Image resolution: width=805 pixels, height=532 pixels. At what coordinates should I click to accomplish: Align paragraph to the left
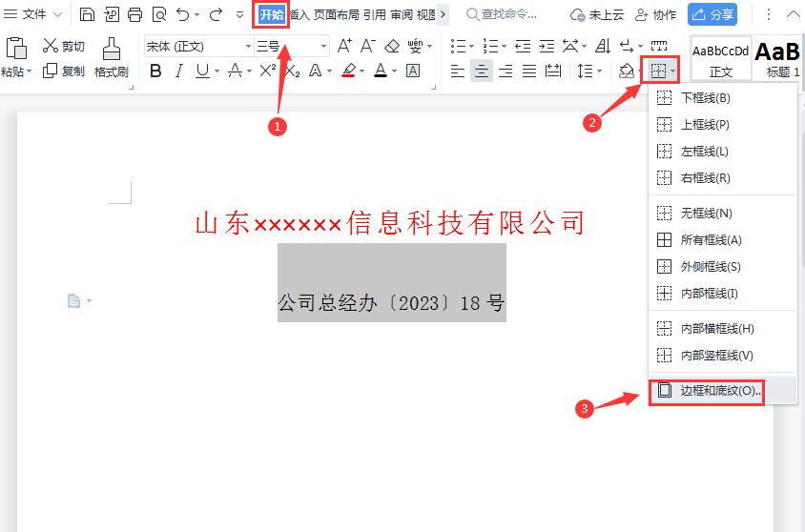click(x=458, y=71)
